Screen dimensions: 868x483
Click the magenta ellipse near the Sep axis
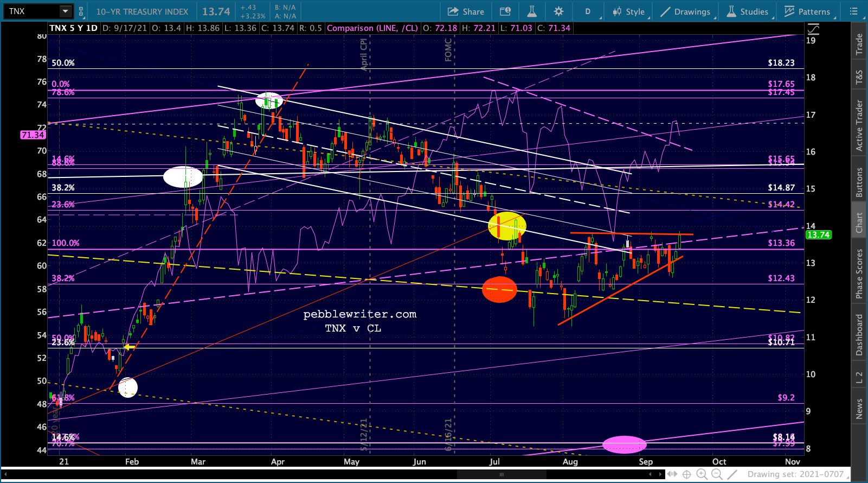625,444
